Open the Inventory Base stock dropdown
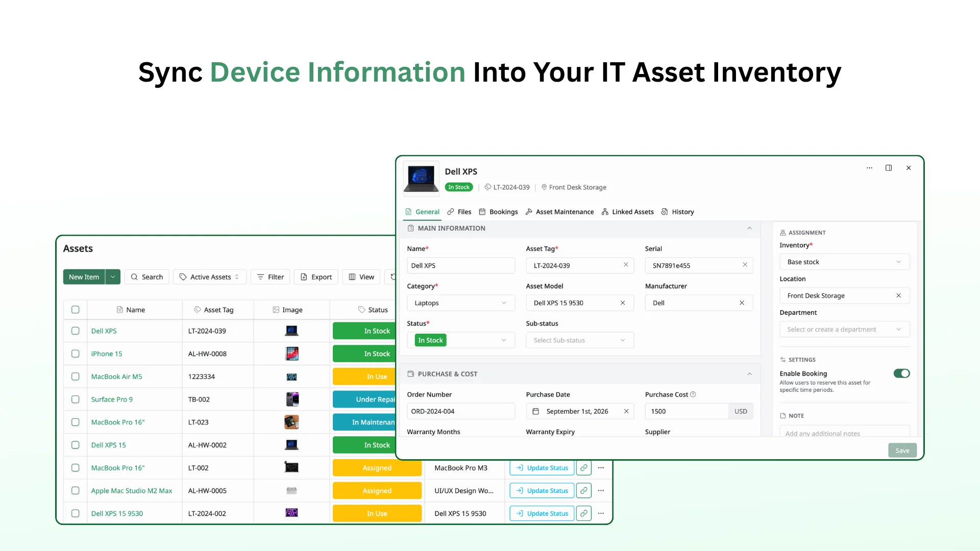Image resolution: width=980 pixels, height=551 pixels. (x=844, y=262)
